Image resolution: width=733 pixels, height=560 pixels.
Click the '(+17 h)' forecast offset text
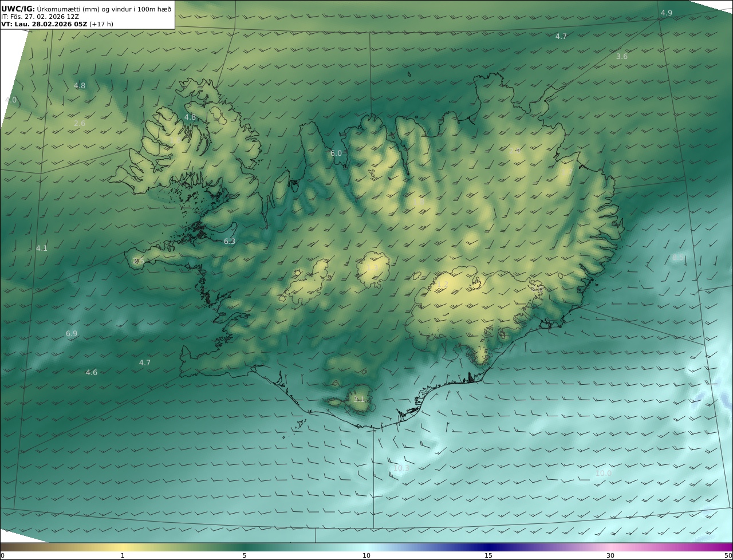coord(101,24)
